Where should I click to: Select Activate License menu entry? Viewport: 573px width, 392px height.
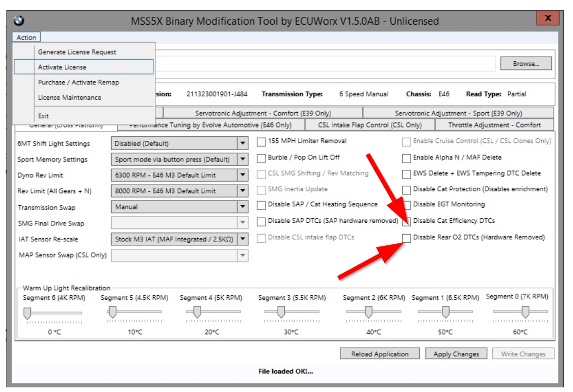[62, 67]
